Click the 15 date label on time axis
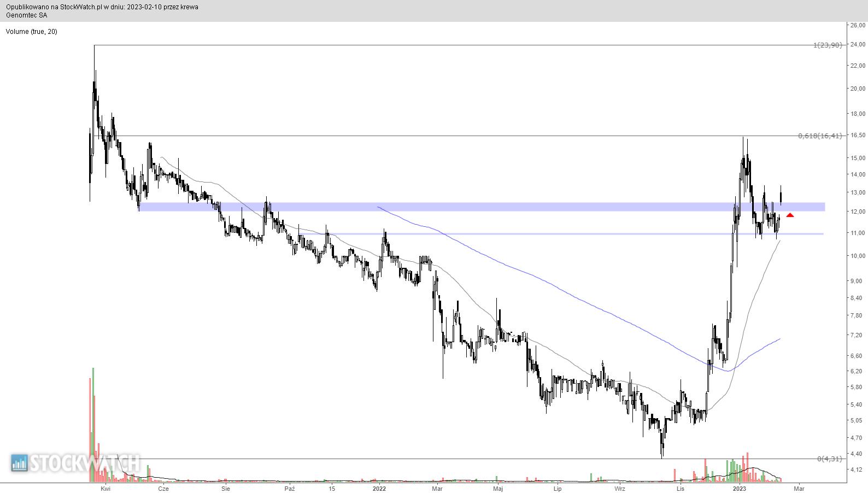Screen dimensions: 868x493 pyautogui.click(x=332, y=489)
